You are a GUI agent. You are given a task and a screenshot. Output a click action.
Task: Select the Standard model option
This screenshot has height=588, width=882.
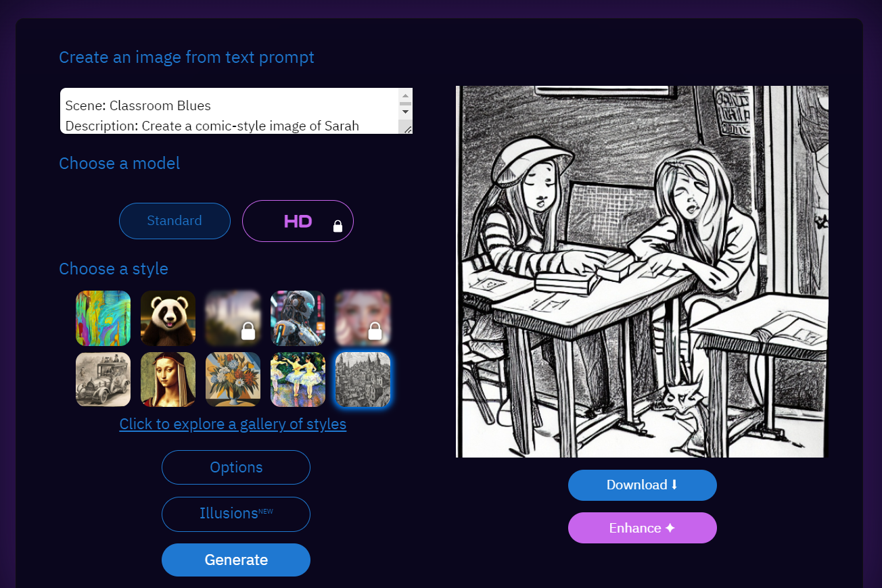click(x=175, y=221)
